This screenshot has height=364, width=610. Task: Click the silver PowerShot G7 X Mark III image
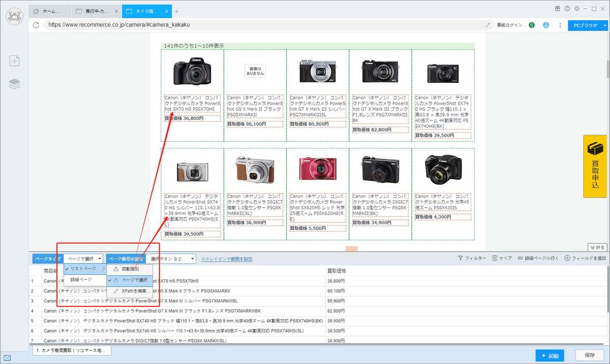pyautogui.click(x=318, y=71)
